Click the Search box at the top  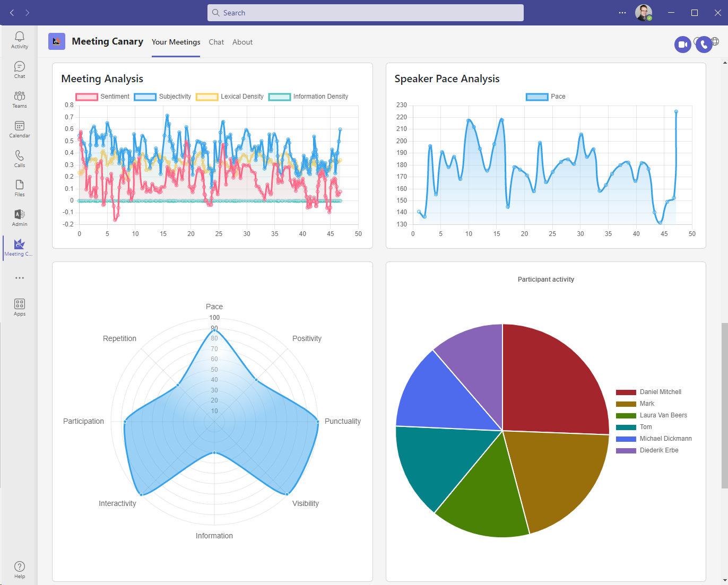click(x=365, y=13)
